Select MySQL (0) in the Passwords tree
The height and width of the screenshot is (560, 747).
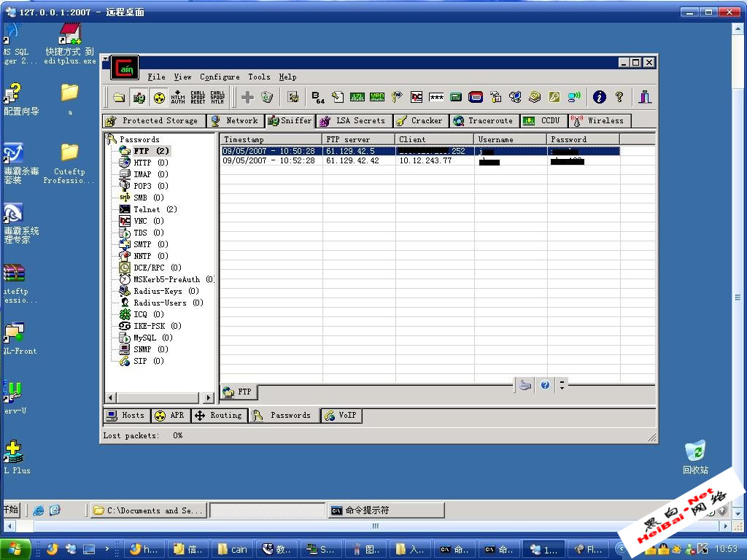coord(153,338)
